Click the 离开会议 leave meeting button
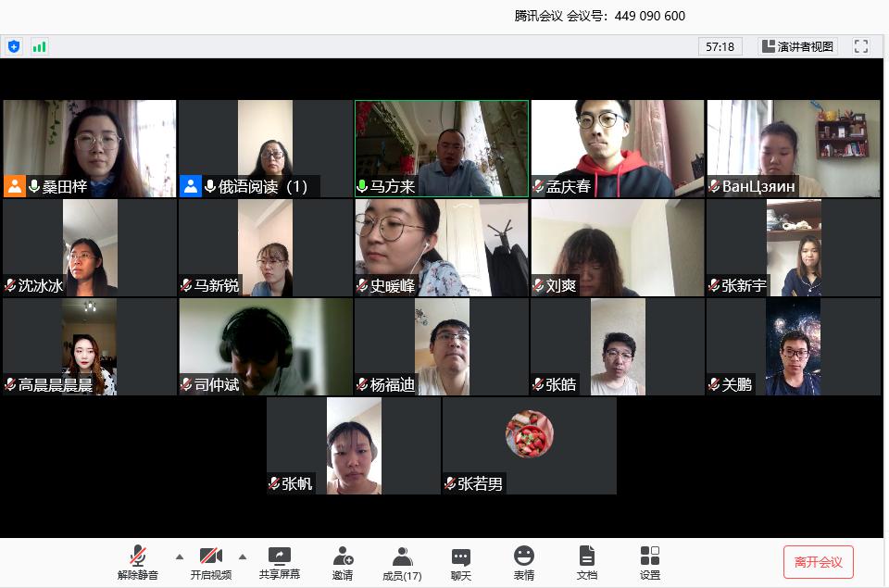The image size is (889, 588). 818,562
